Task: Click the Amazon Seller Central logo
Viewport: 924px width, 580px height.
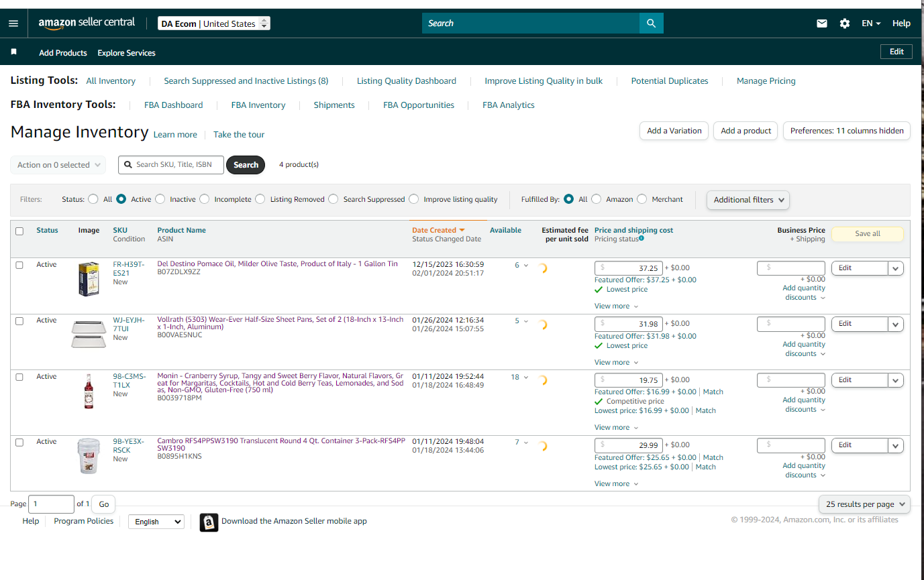Action: 87,23
